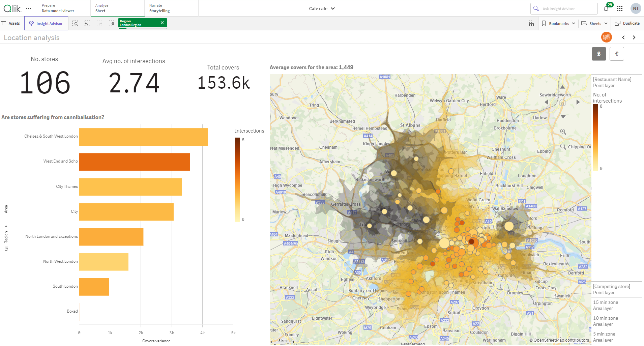
Task: Toggle the Insight Advisor panel
Action: pos(46,23)
